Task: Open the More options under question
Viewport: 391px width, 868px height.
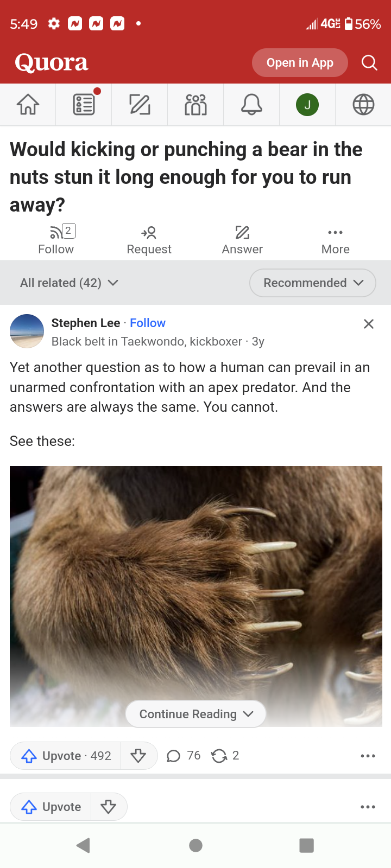Action: [x=335, y=240]
